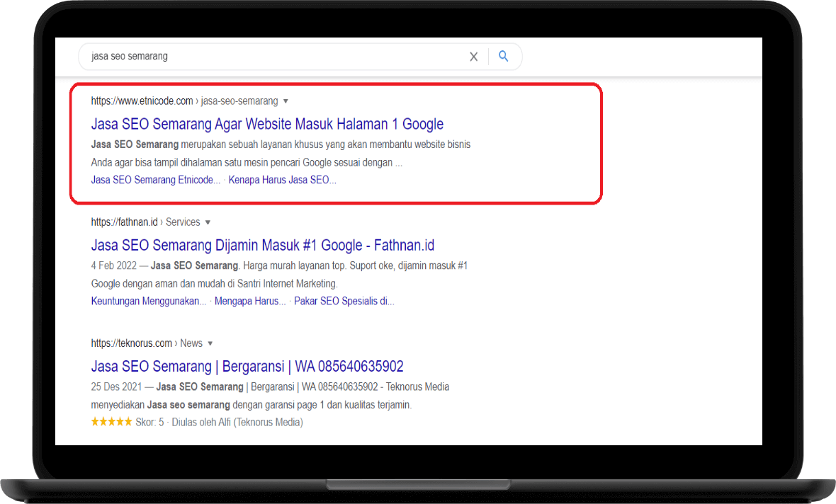Click the '25 Des 2021' date in the Teknorus snippet

116,386
